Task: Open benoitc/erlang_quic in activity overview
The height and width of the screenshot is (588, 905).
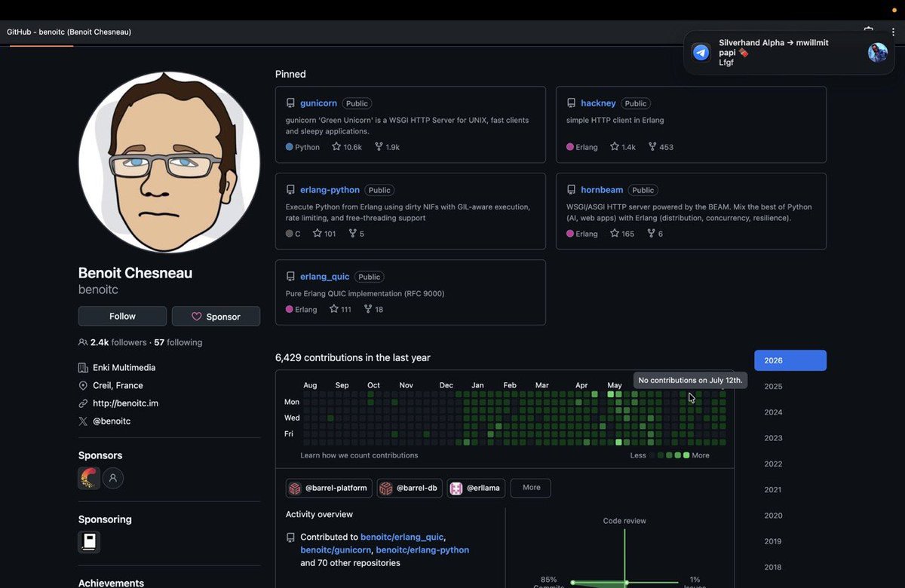Action: coord(402,537)
